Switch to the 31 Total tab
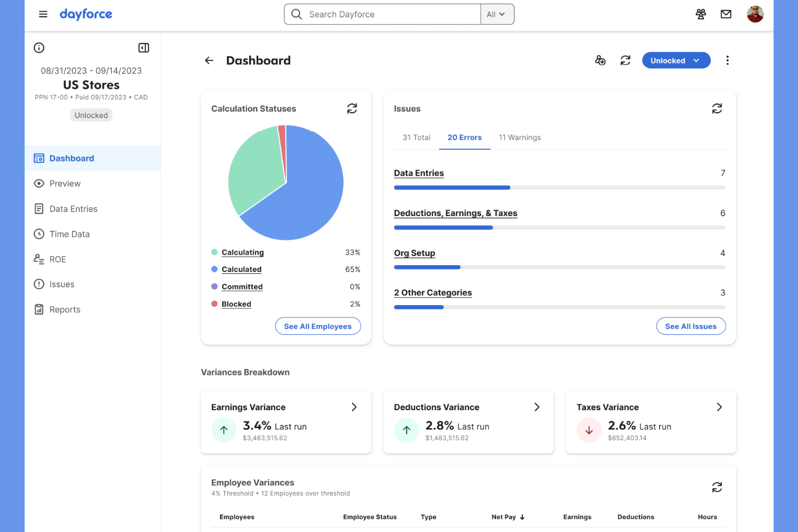Screen dimensions: 798x532 pos(416,137)
